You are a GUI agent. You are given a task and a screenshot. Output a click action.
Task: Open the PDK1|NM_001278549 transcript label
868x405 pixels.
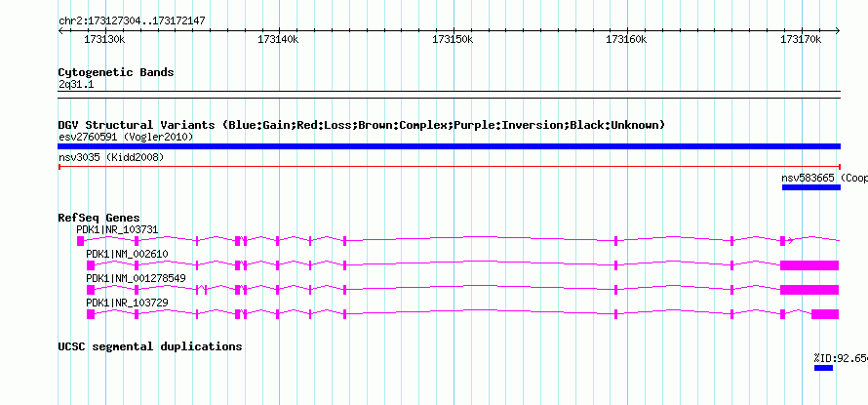pos(136,278)
